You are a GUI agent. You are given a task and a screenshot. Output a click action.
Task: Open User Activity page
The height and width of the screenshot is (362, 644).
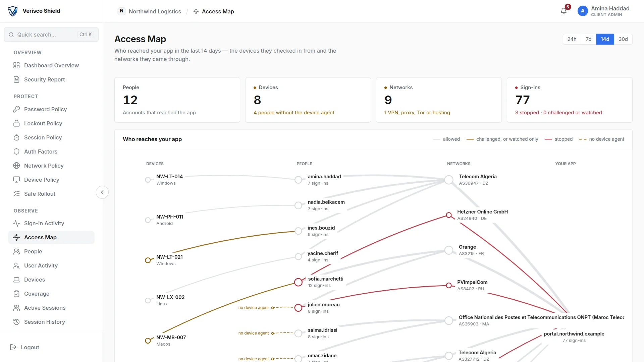click(51, 265)
